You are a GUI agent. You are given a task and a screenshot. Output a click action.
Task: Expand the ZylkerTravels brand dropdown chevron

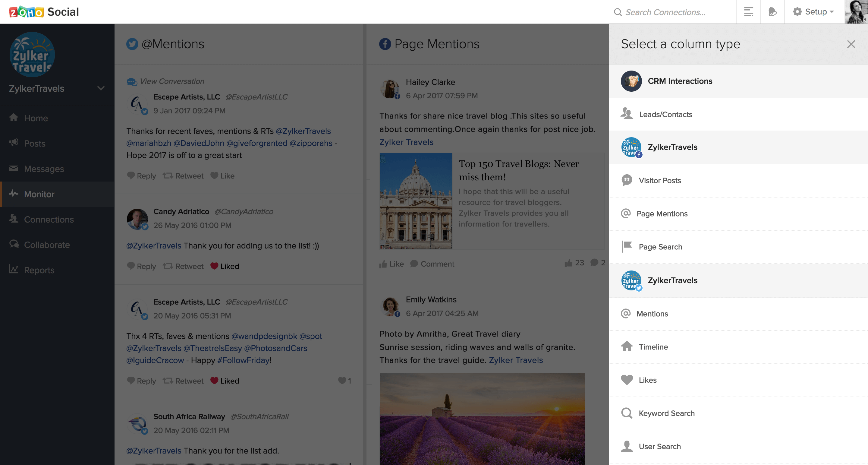coord(101,88)
